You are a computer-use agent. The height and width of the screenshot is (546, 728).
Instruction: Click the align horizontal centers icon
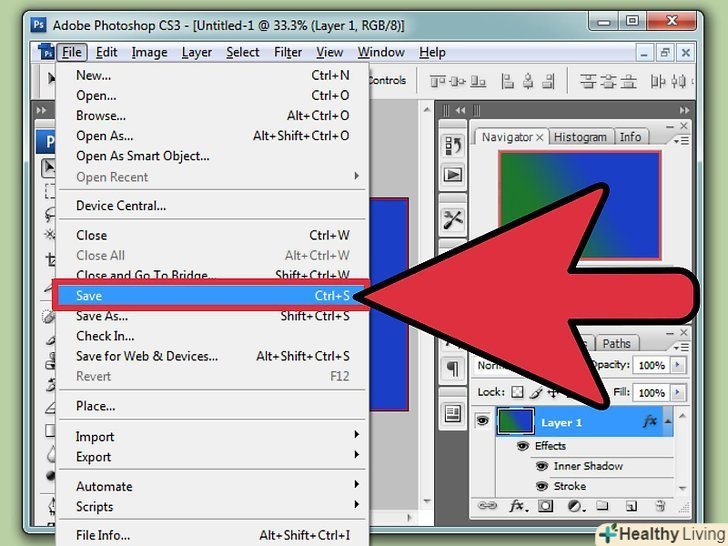tap(528, 82)
